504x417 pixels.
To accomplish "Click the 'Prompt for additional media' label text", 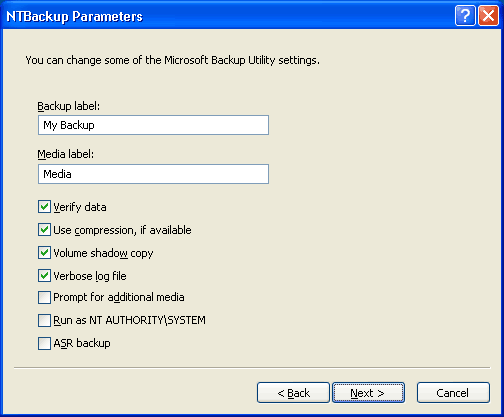I will [x=119, y=297].
